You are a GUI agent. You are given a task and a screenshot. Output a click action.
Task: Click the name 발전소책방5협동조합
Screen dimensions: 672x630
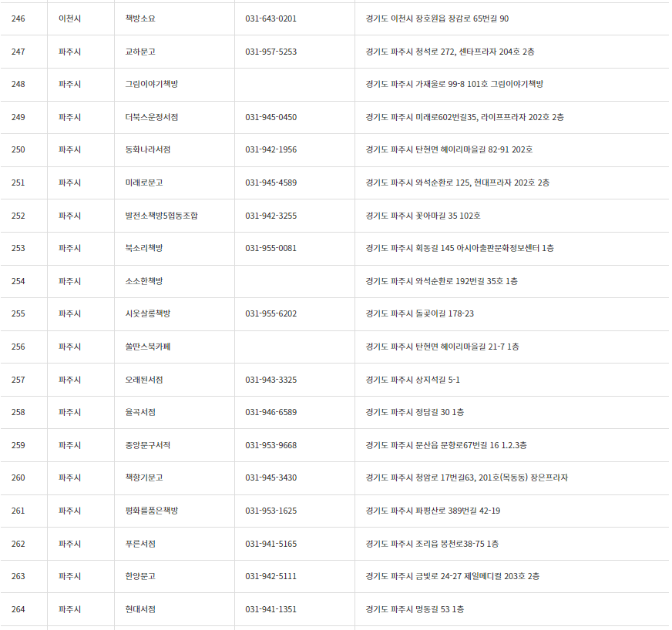(x=162, y=216)
